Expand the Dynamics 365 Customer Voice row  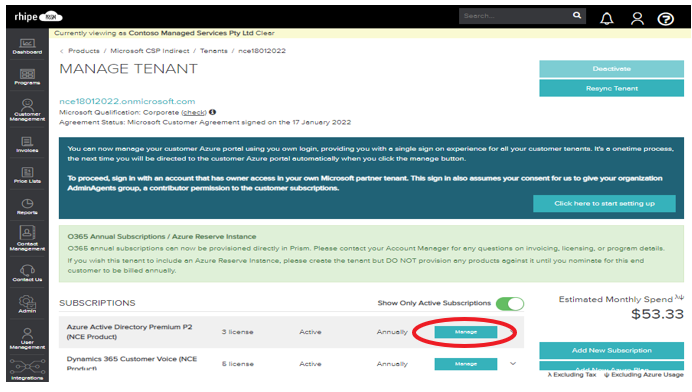[x=513, y=364]
